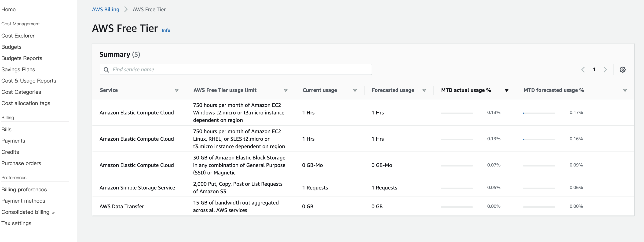Click MTD actual usage % header
This screenshot has width=644, height=242.
tap(466, 90)
